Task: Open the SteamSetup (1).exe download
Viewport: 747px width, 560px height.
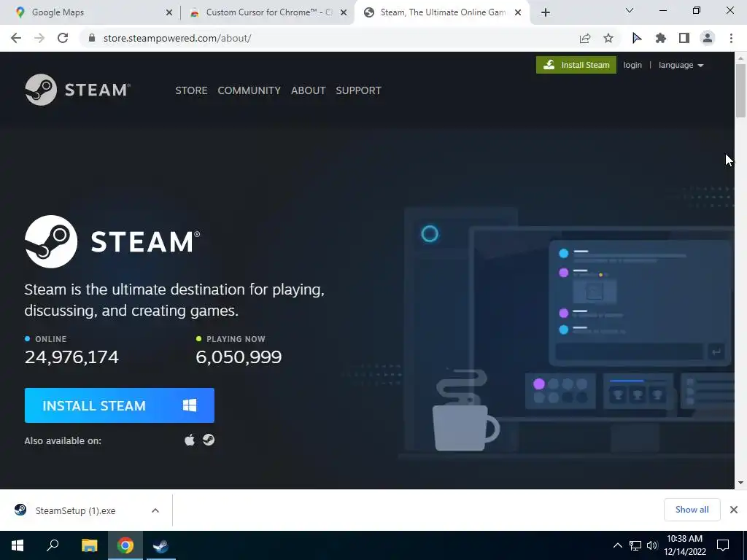Action: pyautogui.click(x=75, y=510)
